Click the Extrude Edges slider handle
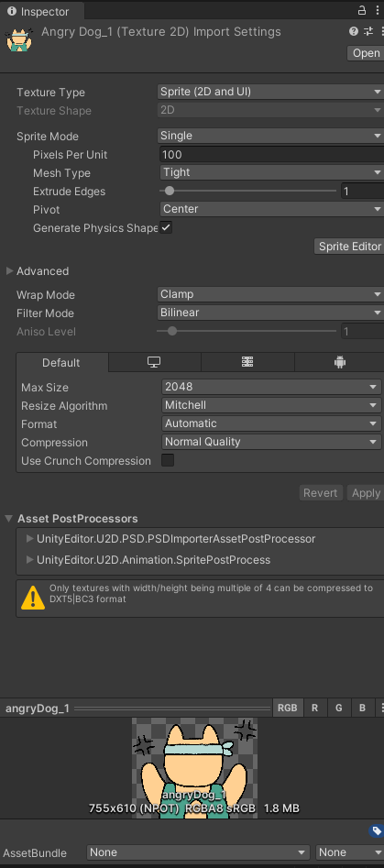Image resolution: width=384 pixels, height=868 pixels. pos(170,191)
